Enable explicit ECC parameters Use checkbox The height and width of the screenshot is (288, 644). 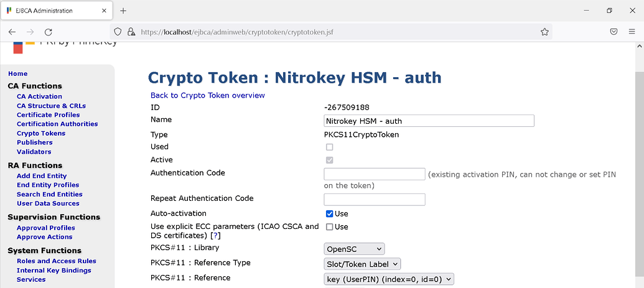coord(329,227)
